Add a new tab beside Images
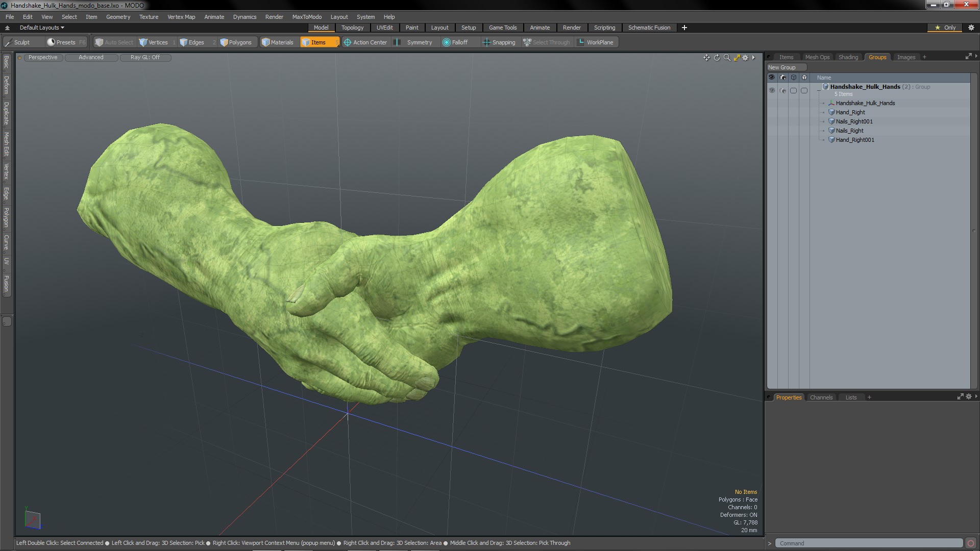The width and height of the screenshot is (980, 551). click(x=924, y=57)
